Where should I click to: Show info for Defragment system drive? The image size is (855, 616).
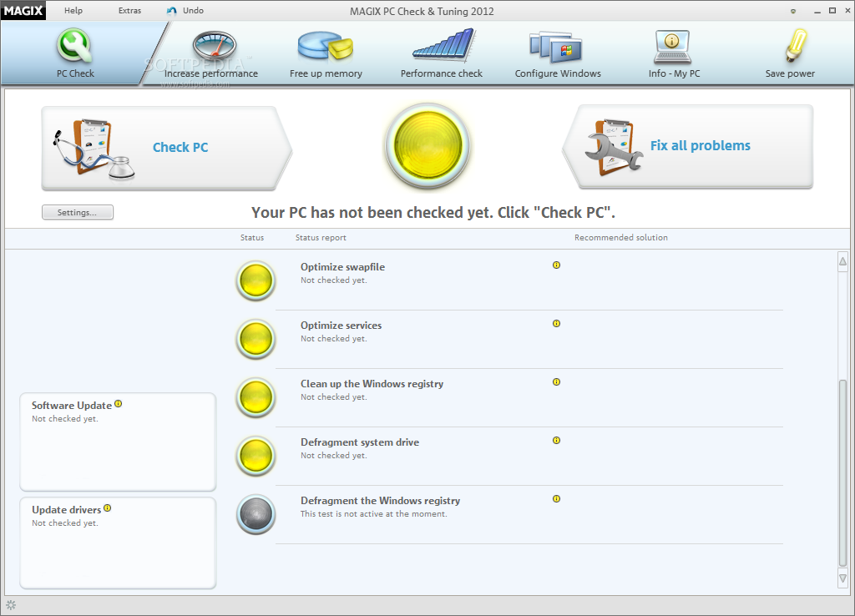pos(556,440)
